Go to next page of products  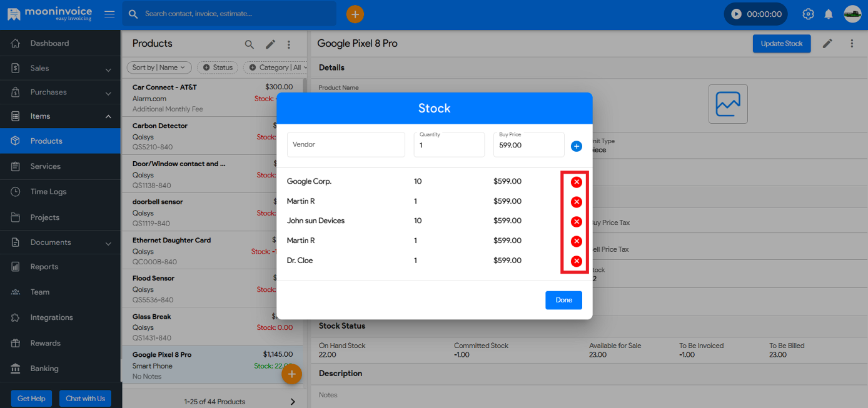click(x=293, y=401)
